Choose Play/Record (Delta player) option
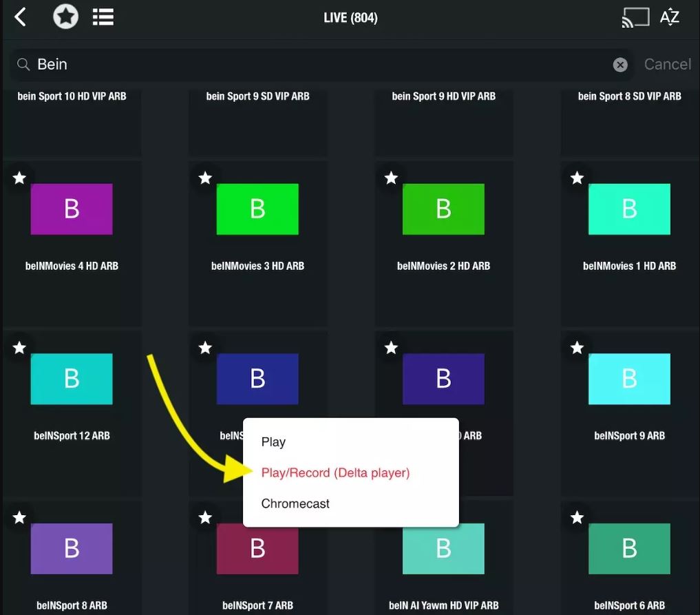 pos(335,473)
